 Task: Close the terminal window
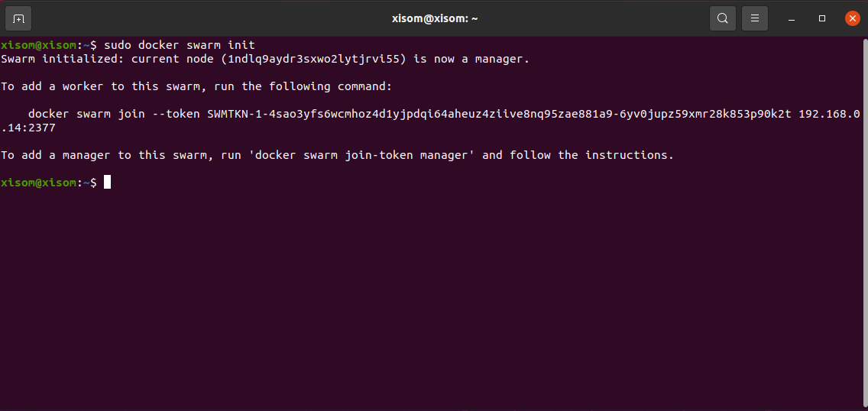click(852, 18)
